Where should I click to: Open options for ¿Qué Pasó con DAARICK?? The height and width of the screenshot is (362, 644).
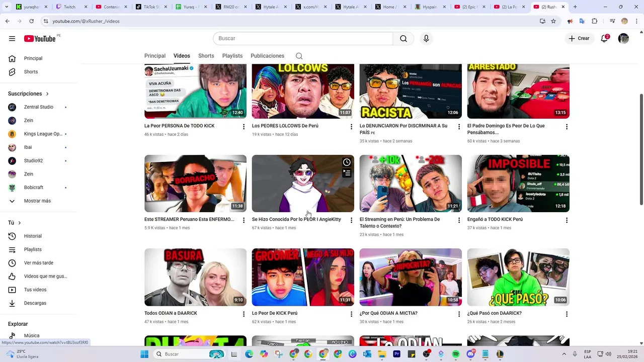point(567,314)
